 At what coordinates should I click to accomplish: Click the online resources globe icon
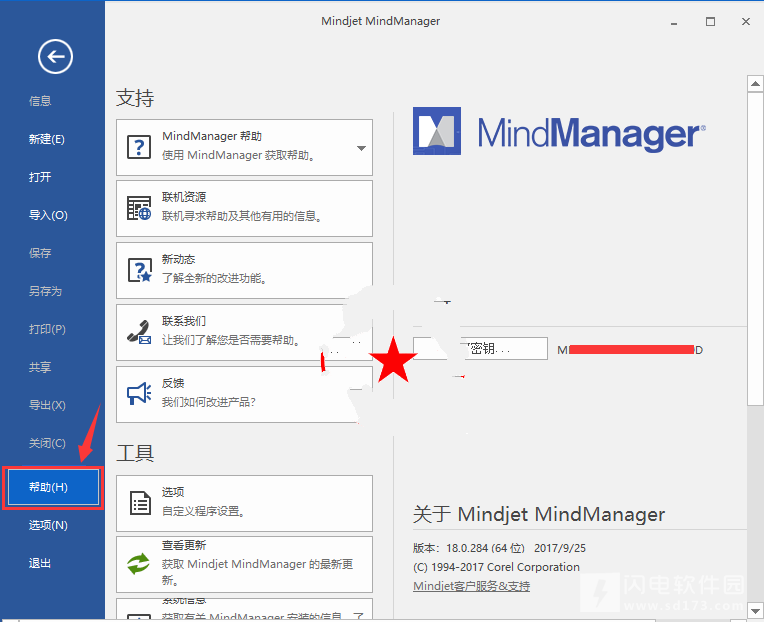click(x=139, y=208)
